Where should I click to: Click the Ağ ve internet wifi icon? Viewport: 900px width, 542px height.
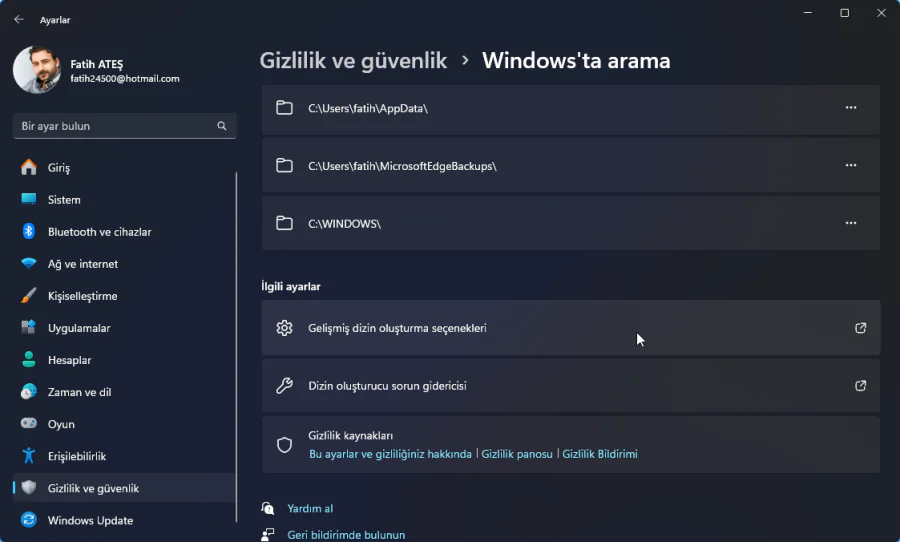[x=29, y=264]
